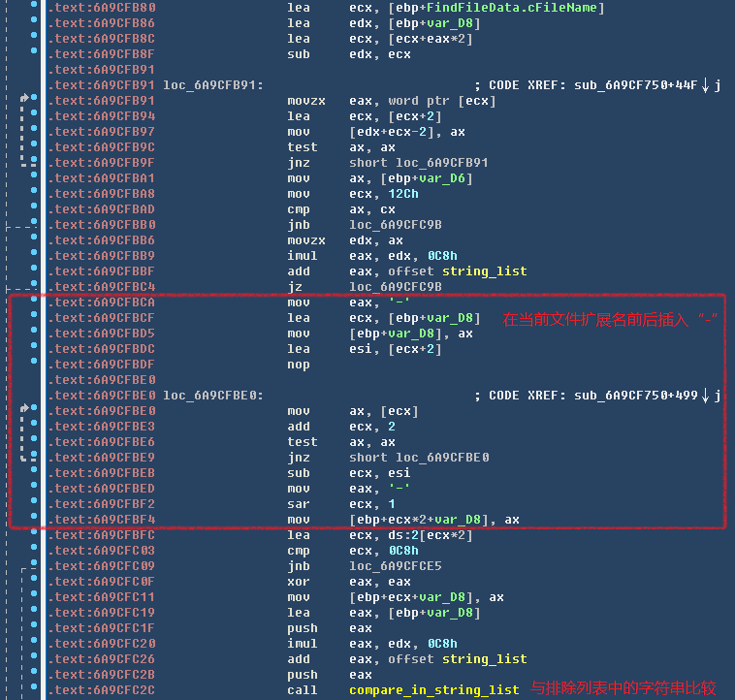Click the cmp mnemonic at 6A9CFBAD
This screenshot has width=735, height=700.
299,209
